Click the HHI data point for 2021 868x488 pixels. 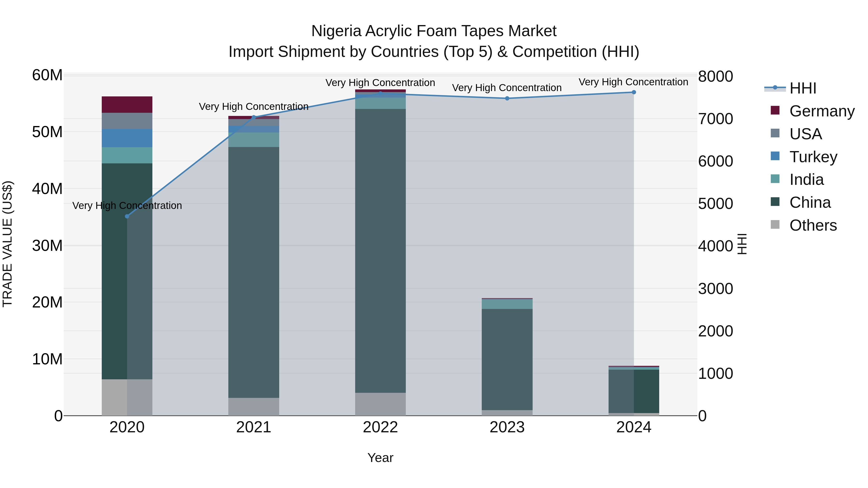(254, 117)
